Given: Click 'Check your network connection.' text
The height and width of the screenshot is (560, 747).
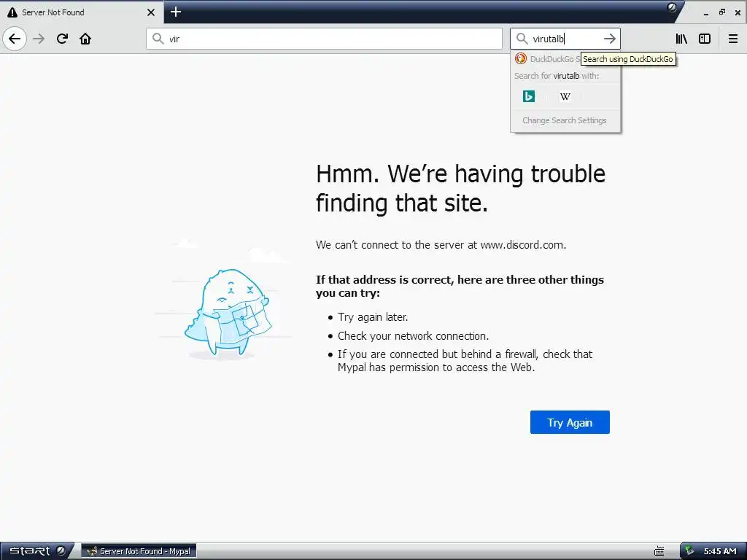Looking at the screenshot, I should tap(413, 335).
